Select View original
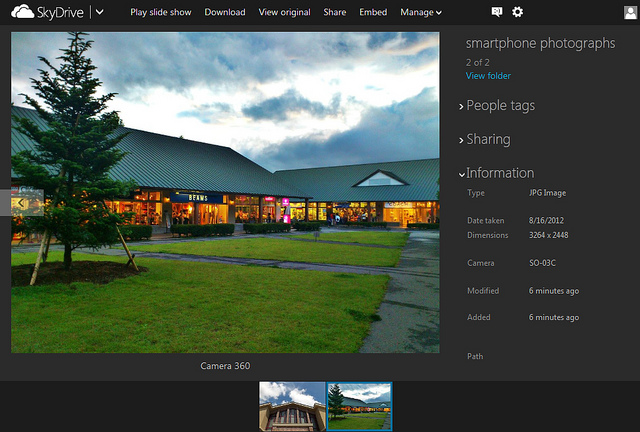640x432 pixels. pos(284,12)
